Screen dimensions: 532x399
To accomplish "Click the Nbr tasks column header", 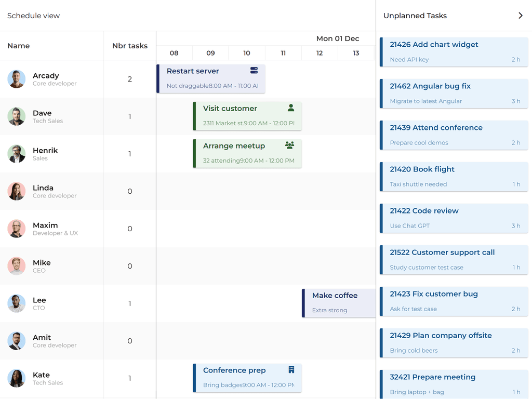I will pos(130,46).
